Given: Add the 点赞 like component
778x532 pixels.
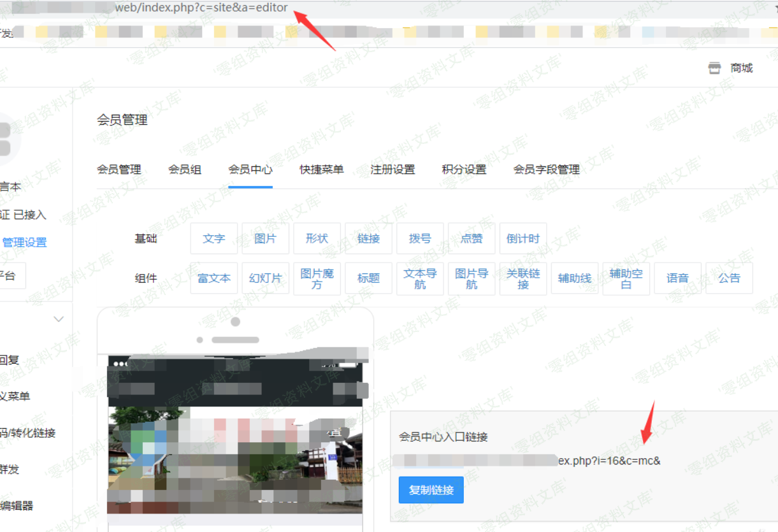Looking at the screenshot, I should 472,238.
